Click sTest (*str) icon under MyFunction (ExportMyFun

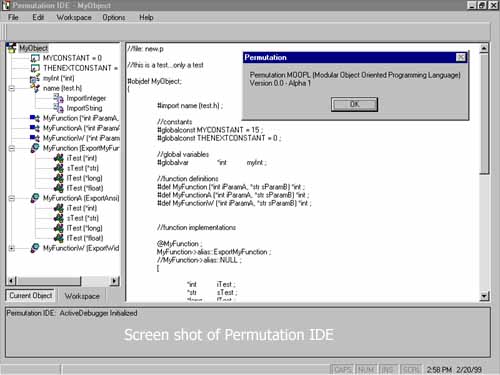59,168
